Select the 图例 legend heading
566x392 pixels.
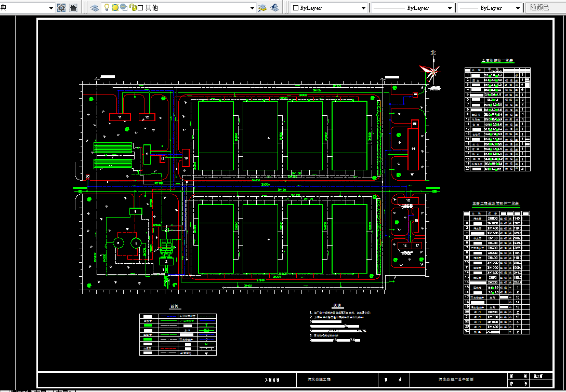click(175, 306)
